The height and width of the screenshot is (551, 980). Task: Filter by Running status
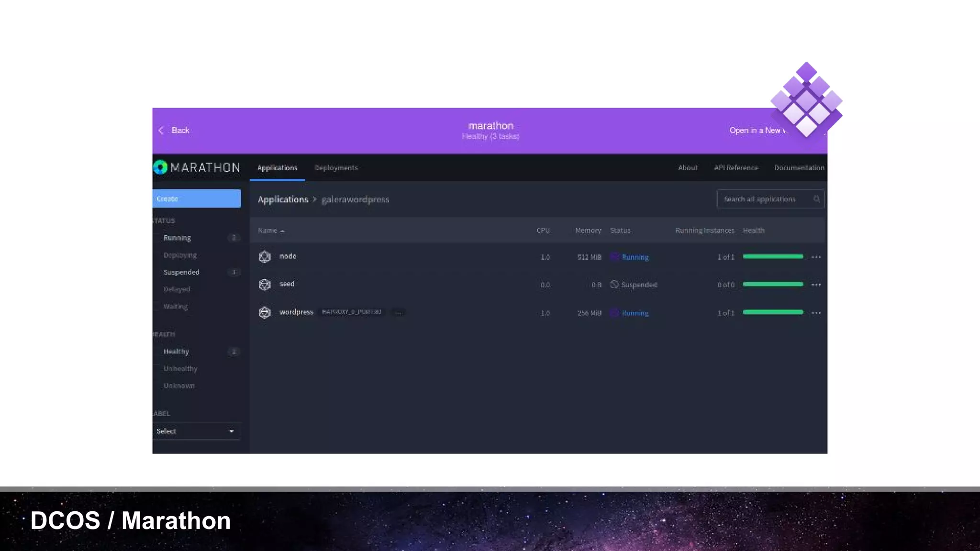177,238
